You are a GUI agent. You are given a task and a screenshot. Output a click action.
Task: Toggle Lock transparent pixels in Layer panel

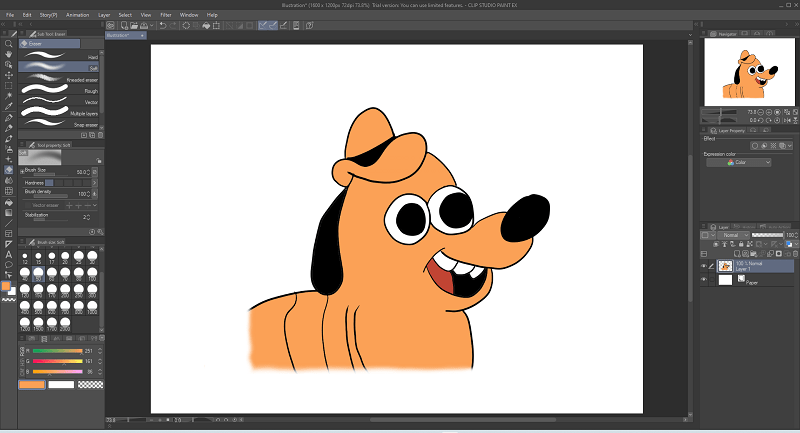(x=748, y=244)
